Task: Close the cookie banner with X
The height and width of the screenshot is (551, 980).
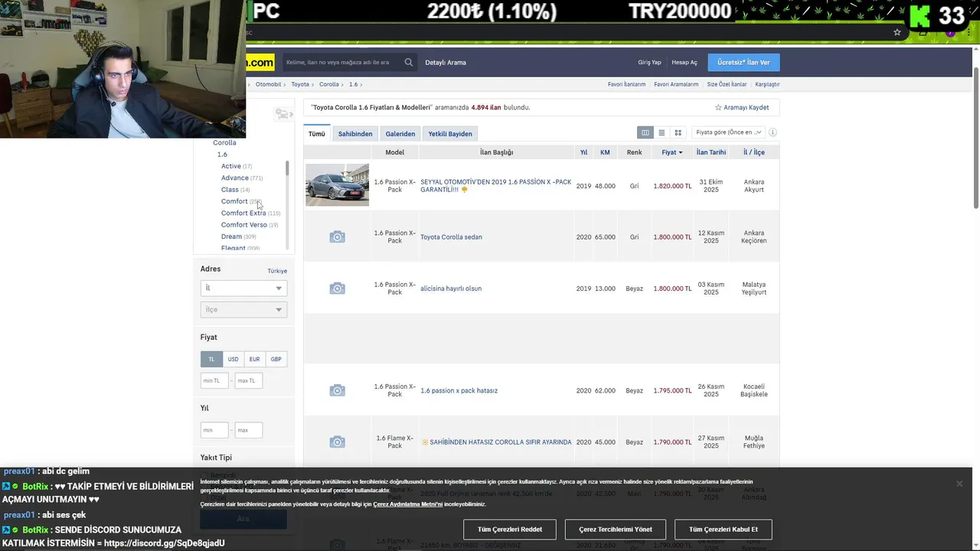Action: (x=959, y=484)
